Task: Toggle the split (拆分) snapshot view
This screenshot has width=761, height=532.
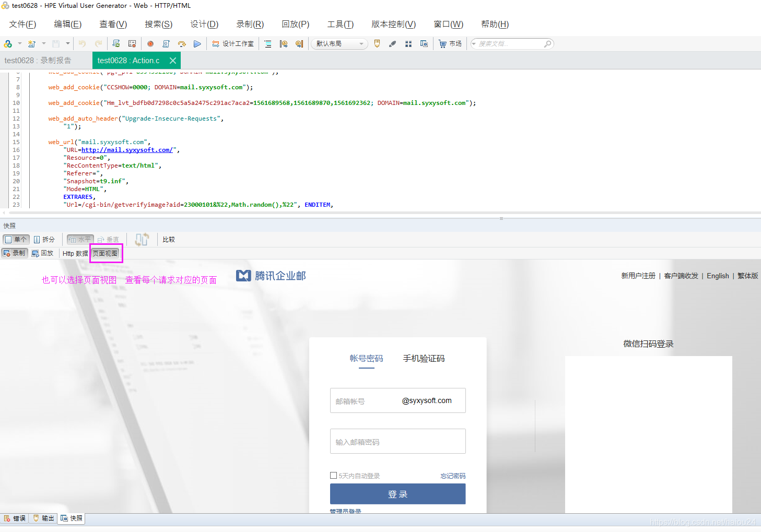Action: pos(44,240)
